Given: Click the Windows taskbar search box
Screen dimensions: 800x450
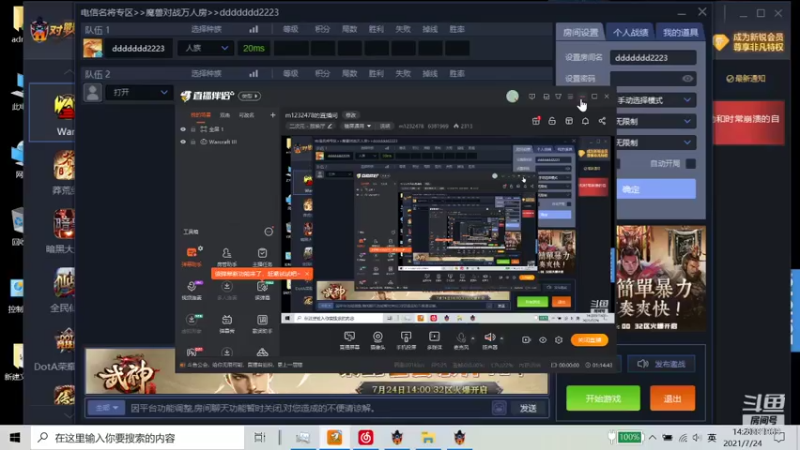Looking at the screenshot, I should [137, 438].
